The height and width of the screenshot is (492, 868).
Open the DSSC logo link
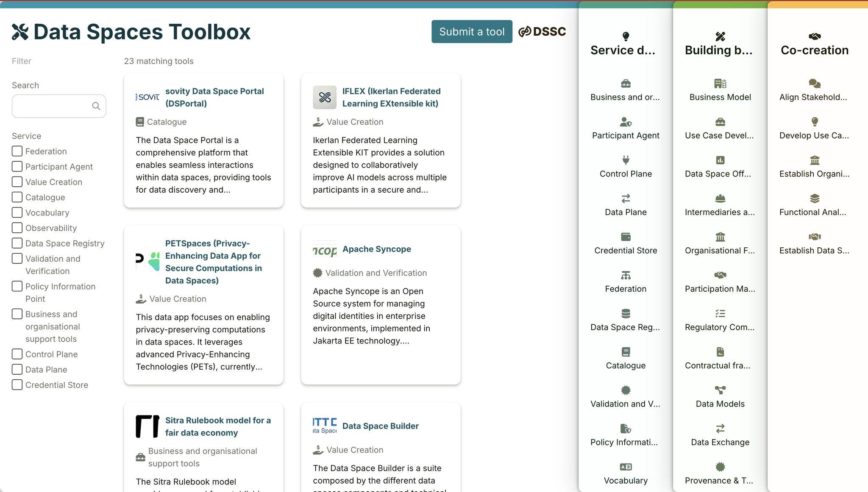tap(542, 31)
